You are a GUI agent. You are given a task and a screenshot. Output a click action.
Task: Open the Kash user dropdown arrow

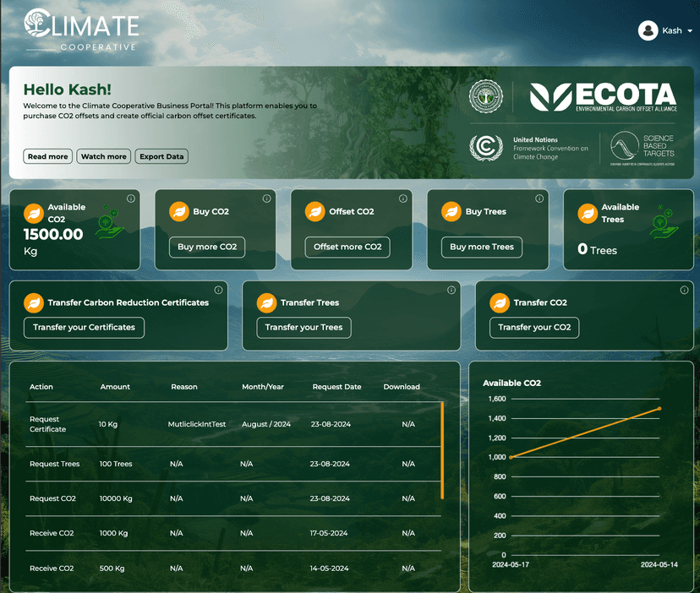tap(690, 31)
